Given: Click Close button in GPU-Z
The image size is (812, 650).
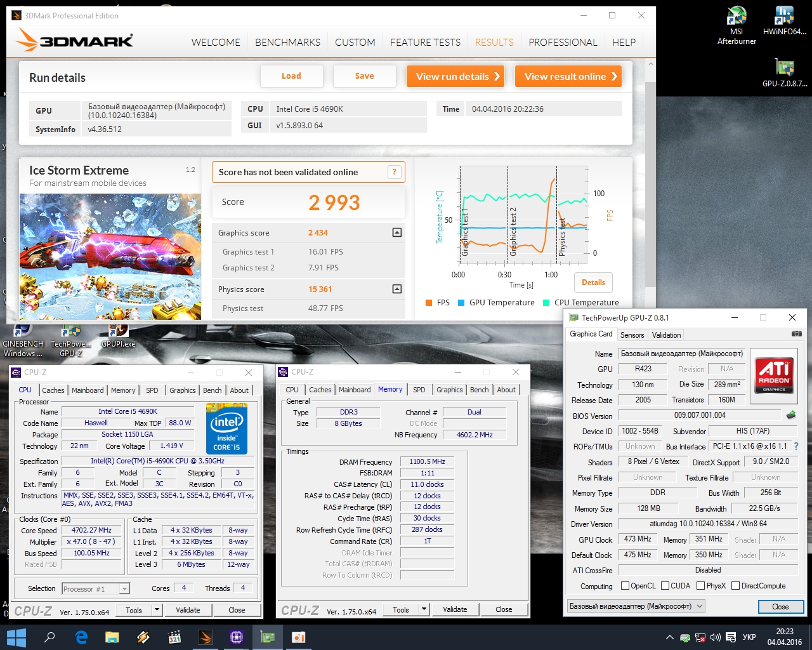Looking at the screenshot, I should click(780, 607).
